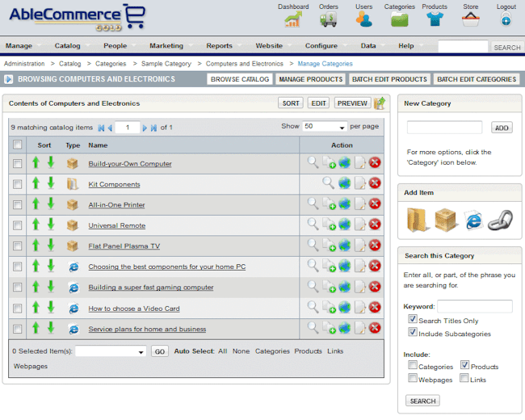Click the PREVIEW button
This screenshot has width=525, height=420.
[x=352, y=103]
